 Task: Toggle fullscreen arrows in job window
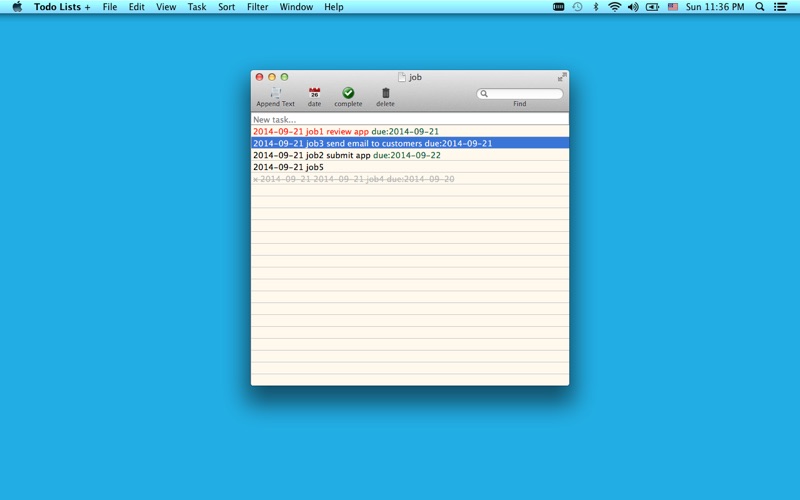562,77
